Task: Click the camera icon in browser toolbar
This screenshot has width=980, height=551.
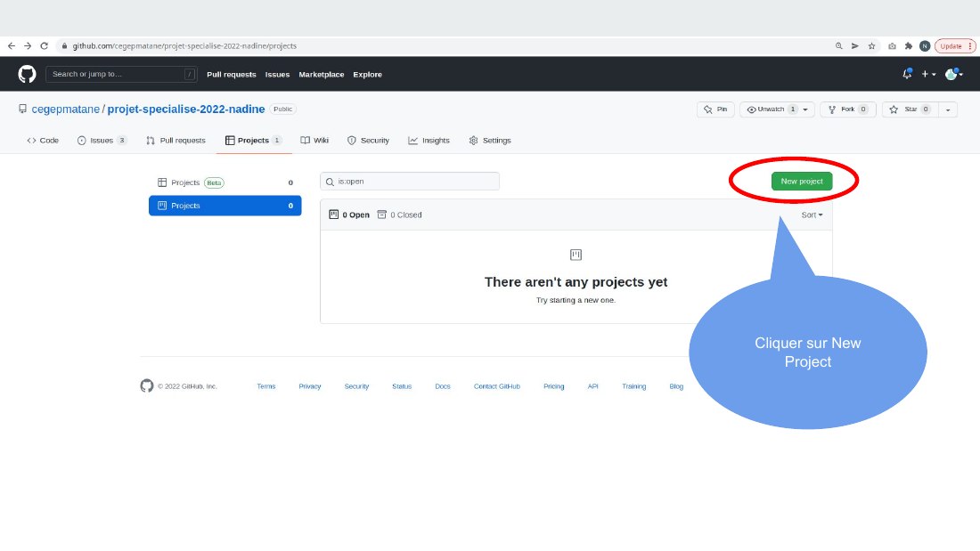Action: (892, 45)
